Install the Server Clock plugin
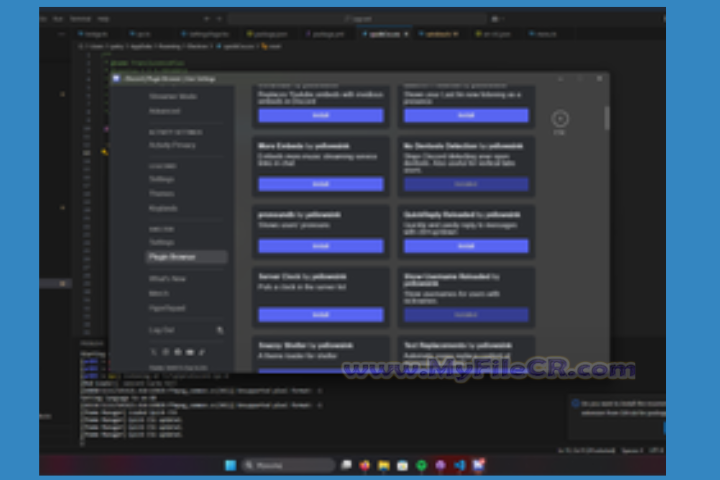The image size is (720, 480). tap(321, 315)
